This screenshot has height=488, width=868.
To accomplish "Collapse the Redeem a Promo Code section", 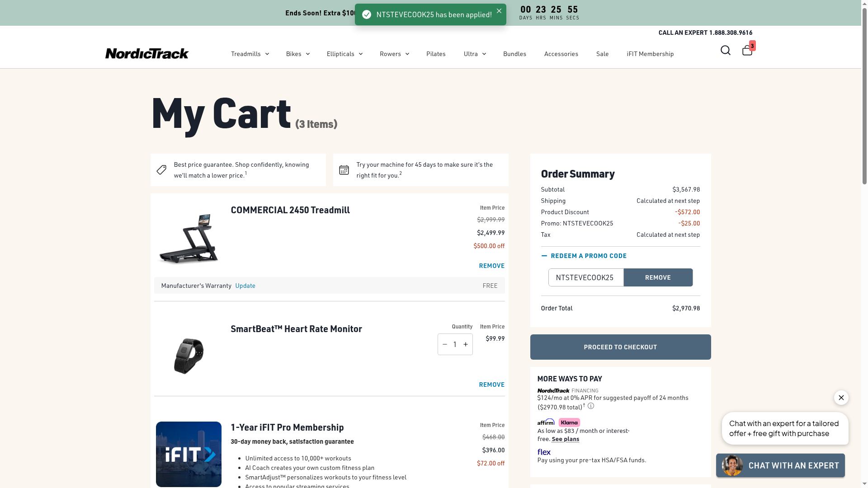I will tap(584, 256).
